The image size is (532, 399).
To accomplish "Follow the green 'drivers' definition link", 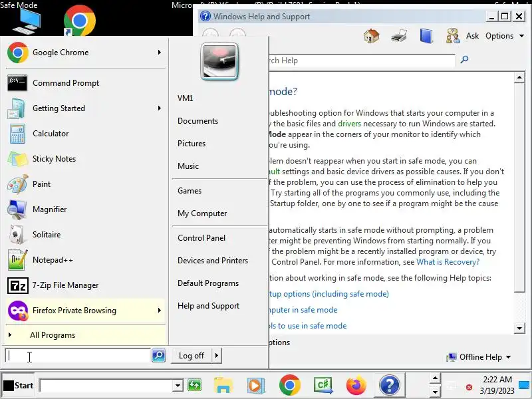I will pos(350,124).
